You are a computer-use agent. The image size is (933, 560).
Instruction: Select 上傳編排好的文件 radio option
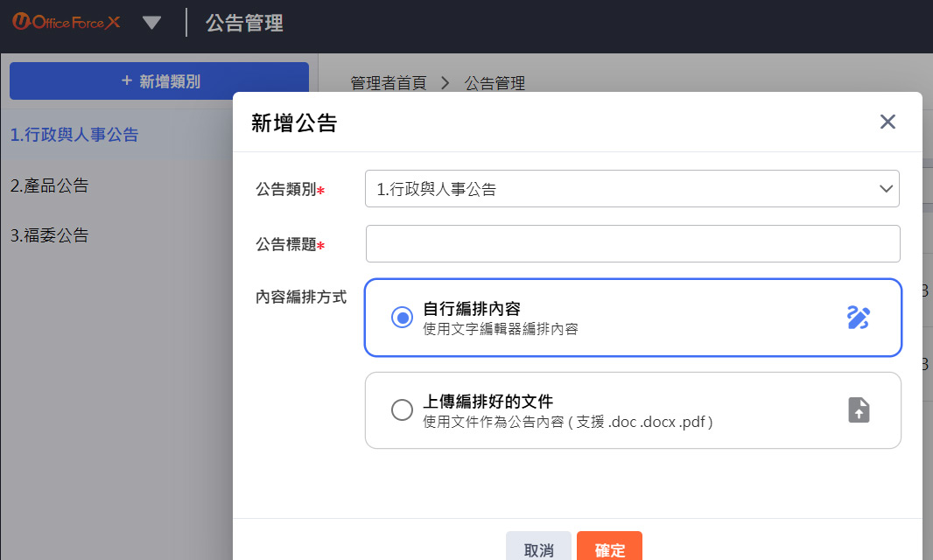click(x=403, y=409)
